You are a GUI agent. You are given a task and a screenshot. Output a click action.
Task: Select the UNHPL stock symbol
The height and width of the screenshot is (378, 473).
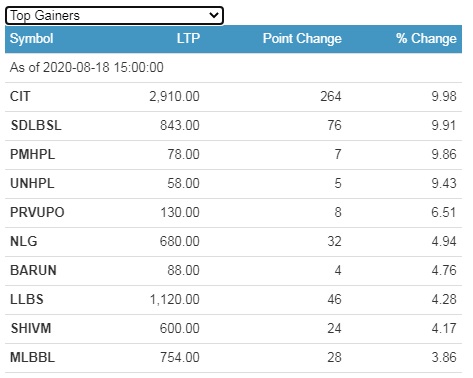click(32, 184)
